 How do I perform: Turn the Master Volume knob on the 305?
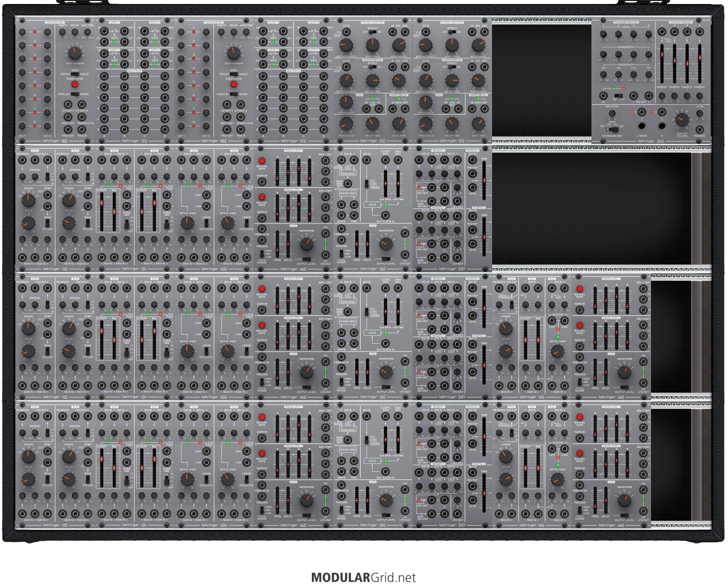pyautogui.click(x=683, y=119)
